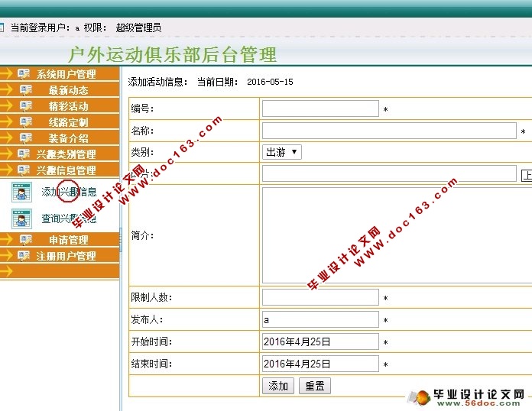Viewport: 532px width, 411px height.
Task: Click icon beside 系统用户管理 menu
Action: [x=24, y=74]
